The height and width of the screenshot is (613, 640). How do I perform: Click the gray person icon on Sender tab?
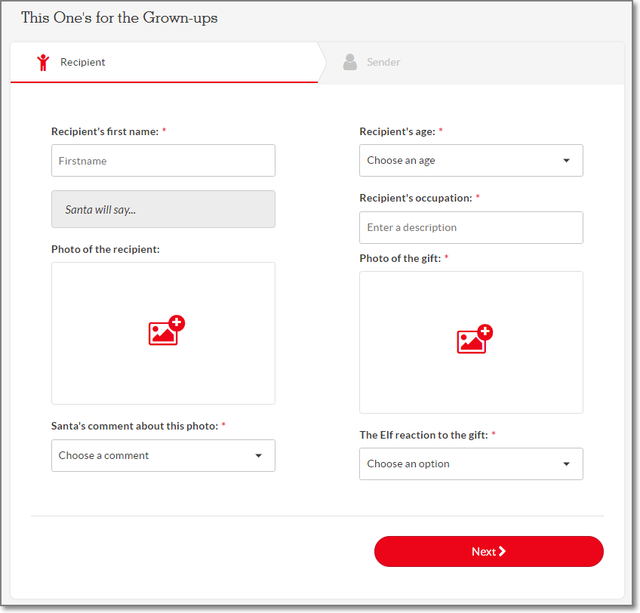coord(350,62)
